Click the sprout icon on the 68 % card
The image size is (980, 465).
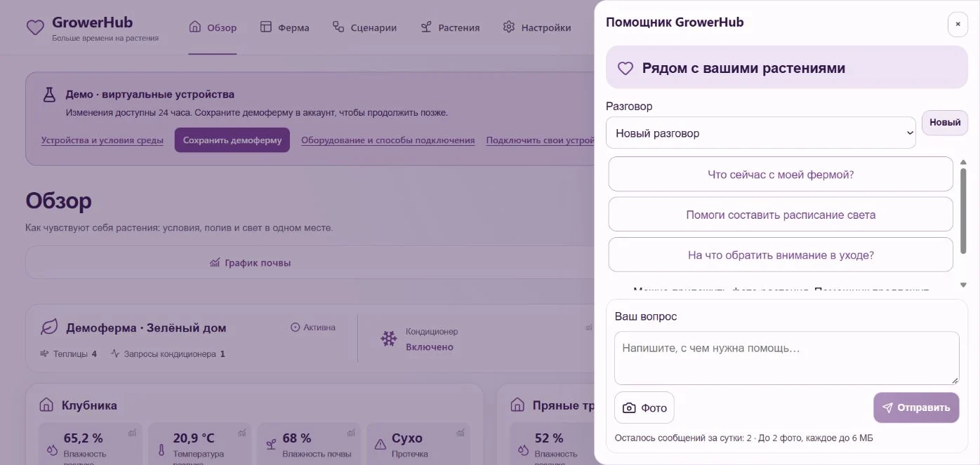coord(271,445)
